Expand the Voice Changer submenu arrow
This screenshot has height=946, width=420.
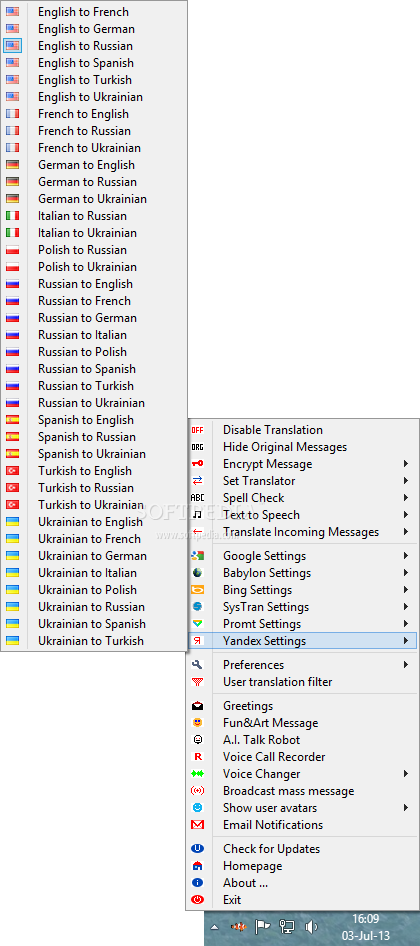tap(407, 774)
